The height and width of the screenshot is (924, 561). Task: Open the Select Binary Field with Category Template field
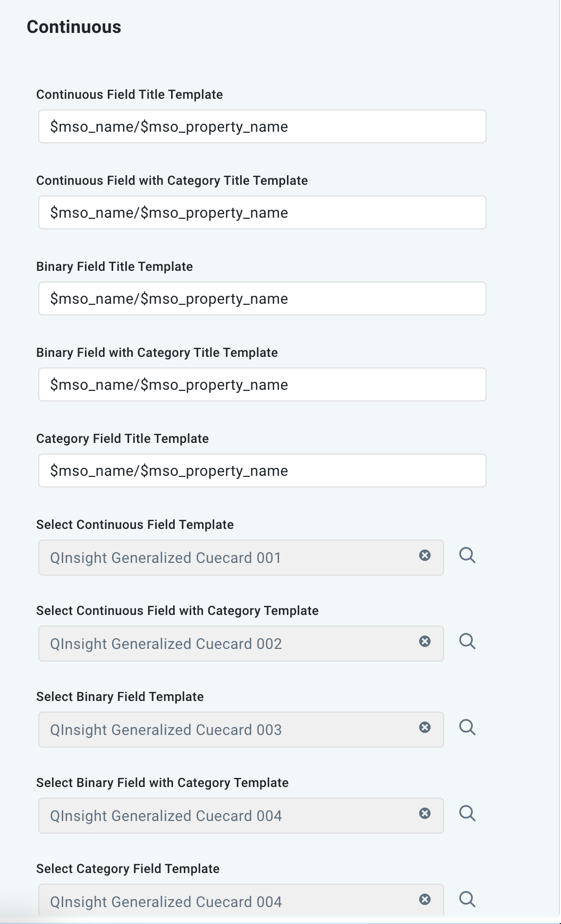(223, 816)
